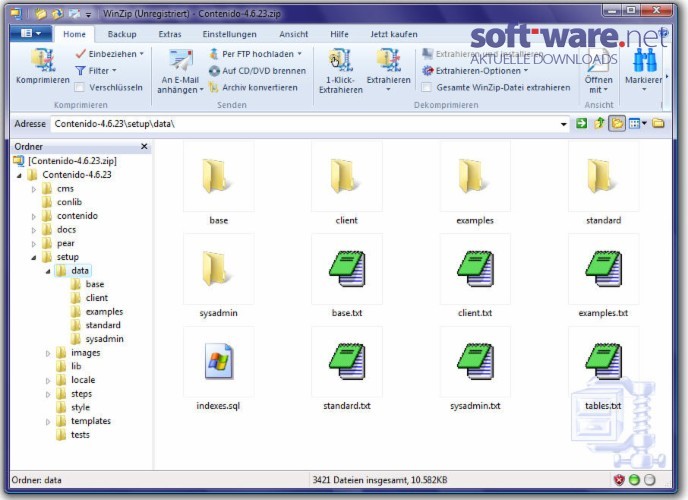Screen dimensions: 688x500
Task: Click the Extrahieren icon
Action: click(x=388, y=60)
